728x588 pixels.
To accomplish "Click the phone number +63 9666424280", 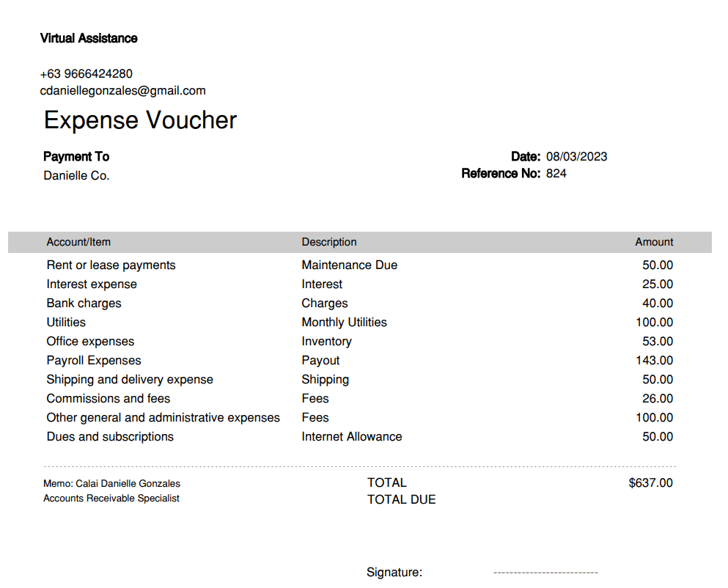I will 87,73.
